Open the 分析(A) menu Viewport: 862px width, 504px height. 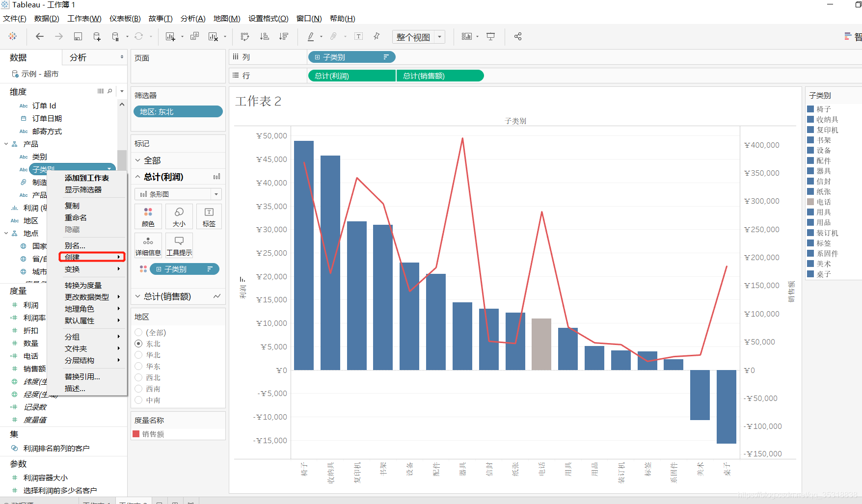pos(193,19)
